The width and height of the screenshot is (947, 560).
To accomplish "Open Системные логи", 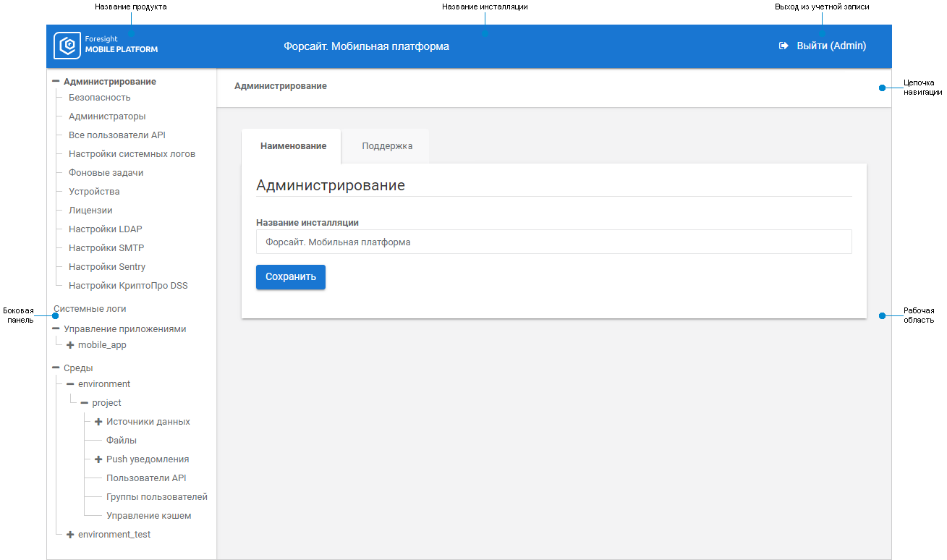I will 90,309.
